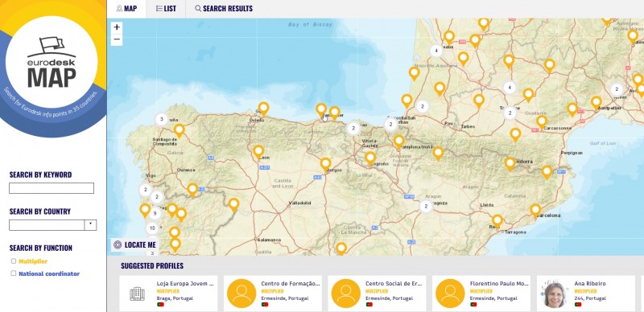
Task: Switch to the MAP tab
Action: click(x=126, y=9)
